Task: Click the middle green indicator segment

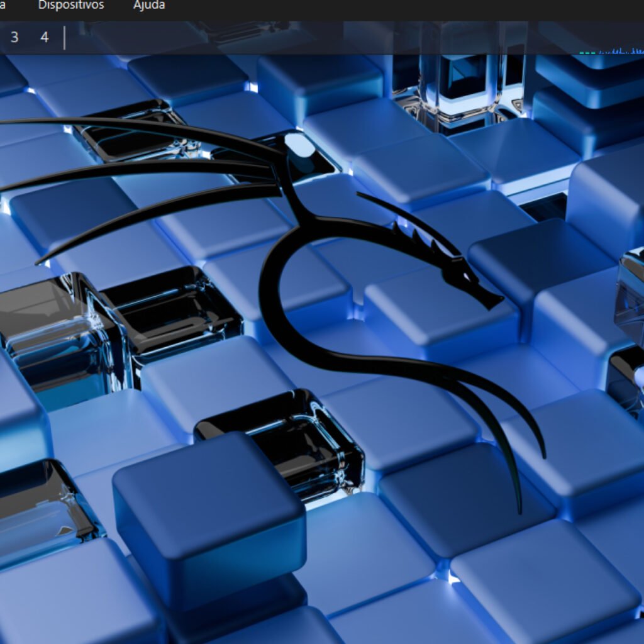Action: [x=587, y=53]
